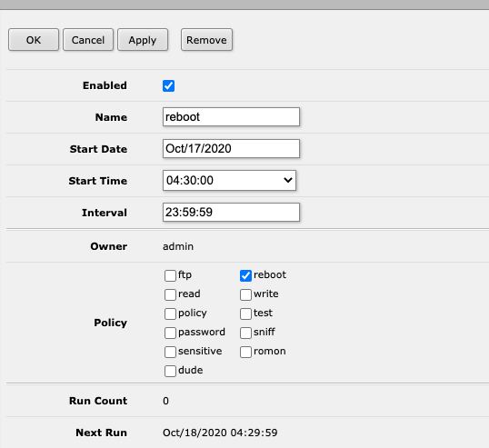Click the Start Time label
This screenshot has height=448, width=489.
[x=98, y=181]
